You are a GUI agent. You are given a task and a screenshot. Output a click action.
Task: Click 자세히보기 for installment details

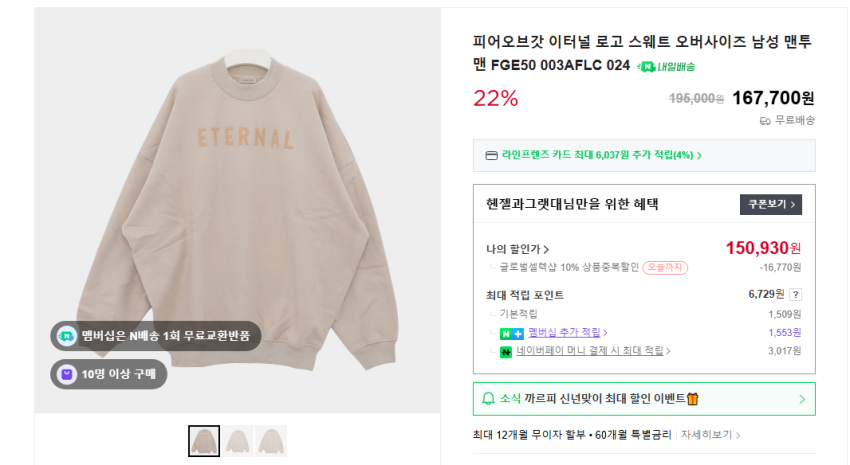point(710,435)
